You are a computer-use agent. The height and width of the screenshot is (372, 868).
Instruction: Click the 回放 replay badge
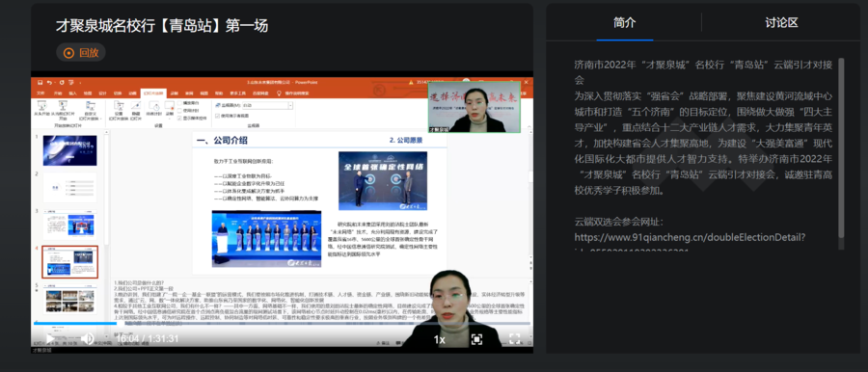point(81,53)
